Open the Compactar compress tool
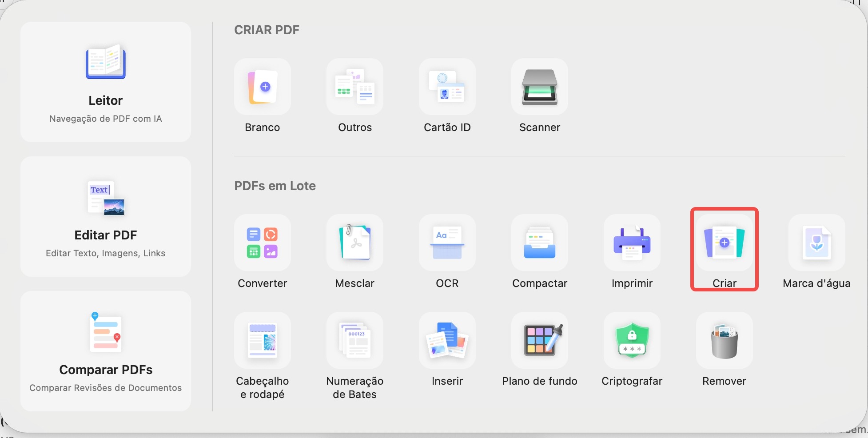This screenshot has height=438, width=868. pyautogui.click(x=540, y=243)
